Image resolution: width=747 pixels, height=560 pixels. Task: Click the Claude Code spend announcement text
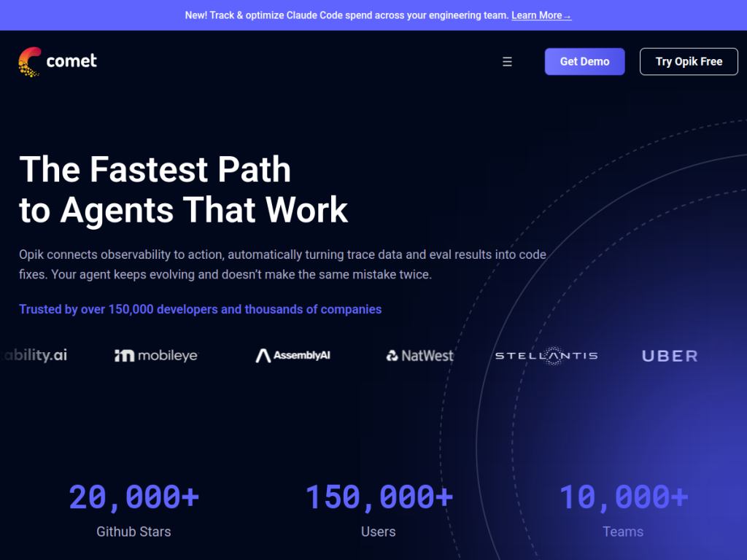(x=347, y=15)
